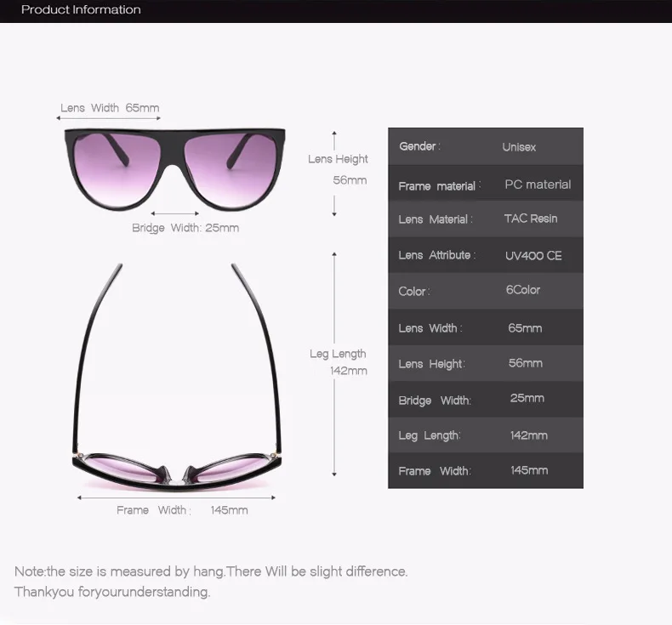Click the 'Lens Width :' table label
This screenshot has width=672, height=625.
(x=430, y=328)
